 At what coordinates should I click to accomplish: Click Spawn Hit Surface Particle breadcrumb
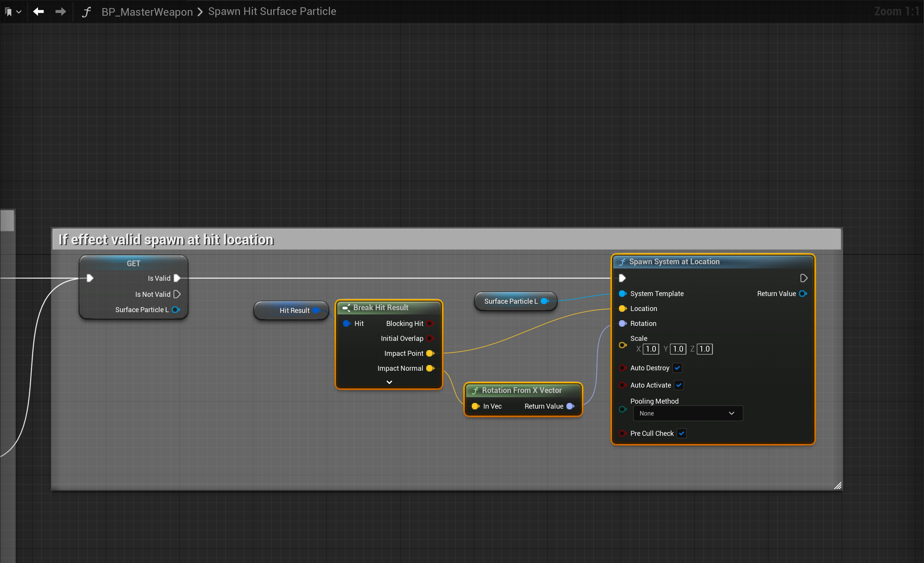click(272, 11)
